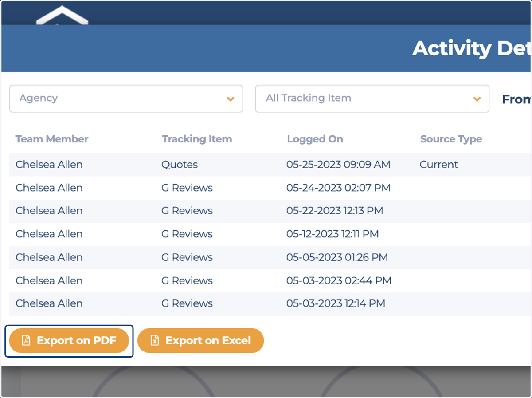Click the PDF file icon in Export on PDF
Screen dimensions: 532x398
click(26, 340)
